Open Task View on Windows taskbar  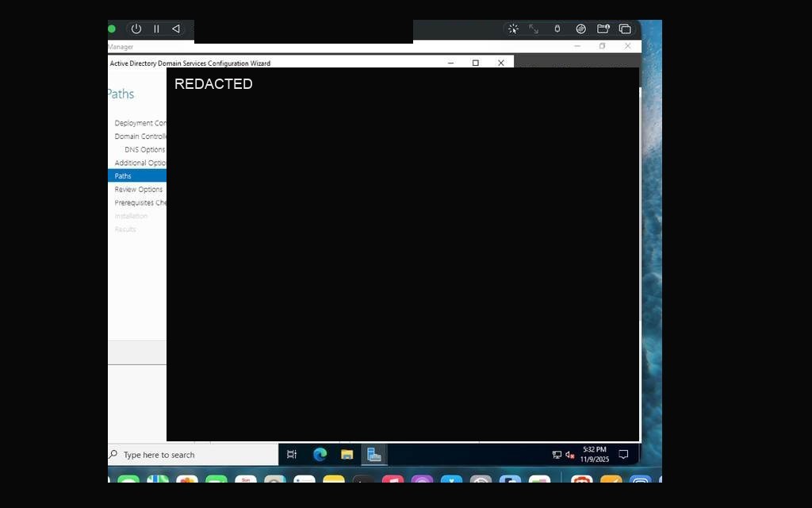pyautogui.click(x=292, y=455)
